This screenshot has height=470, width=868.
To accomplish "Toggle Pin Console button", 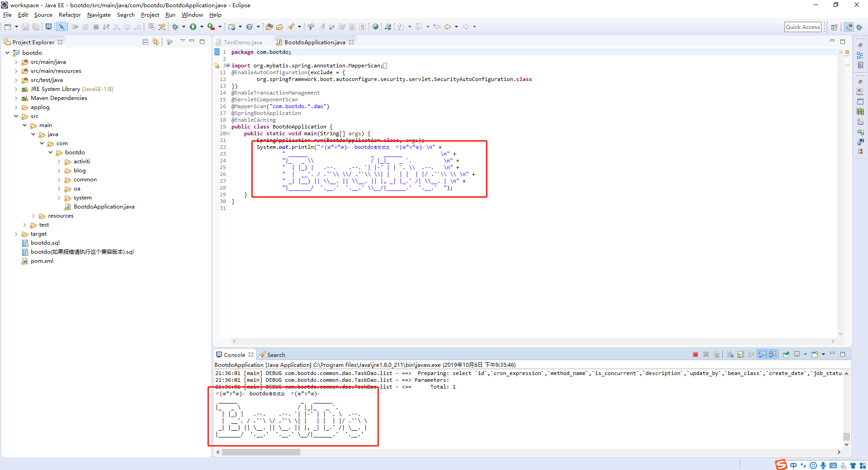I will [x=786, y=354].
